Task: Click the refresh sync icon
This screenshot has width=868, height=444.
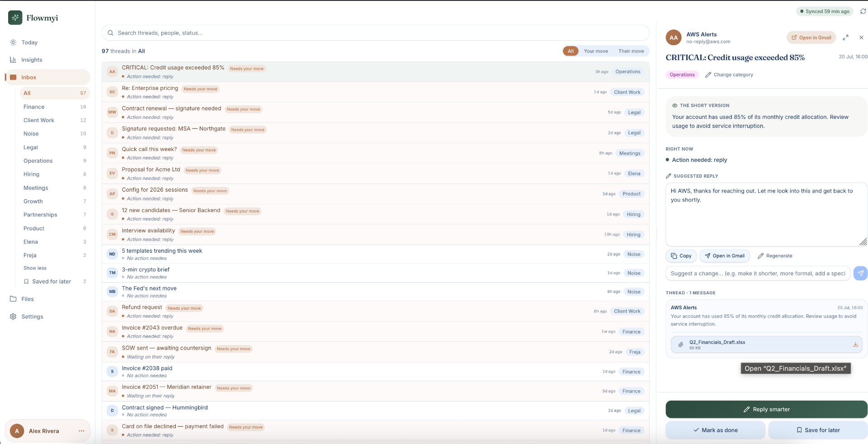Action: [863, 11]
